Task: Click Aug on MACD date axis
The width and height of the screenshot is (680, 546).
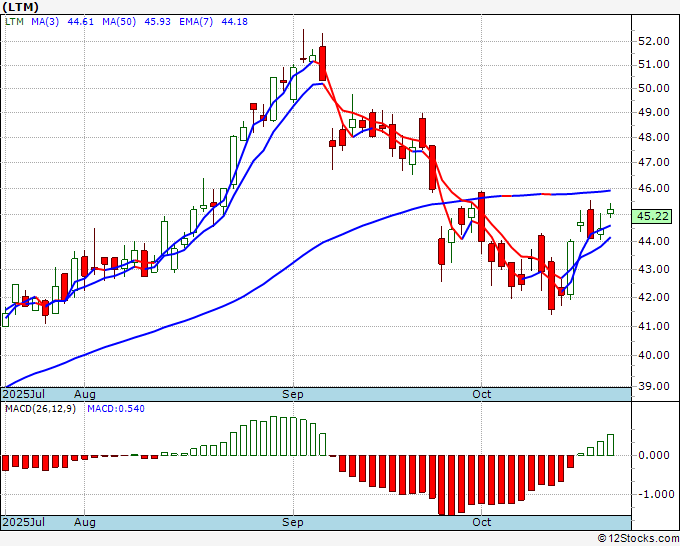Action: click(x=85, y=522)
